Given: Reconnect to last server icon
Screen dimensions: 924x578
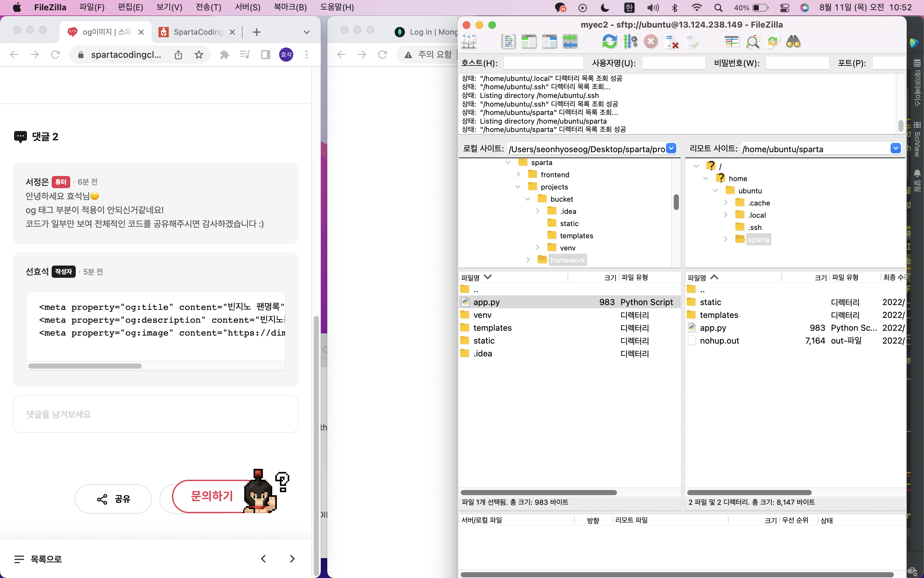Looking at the screenshot, I should 692,42.
